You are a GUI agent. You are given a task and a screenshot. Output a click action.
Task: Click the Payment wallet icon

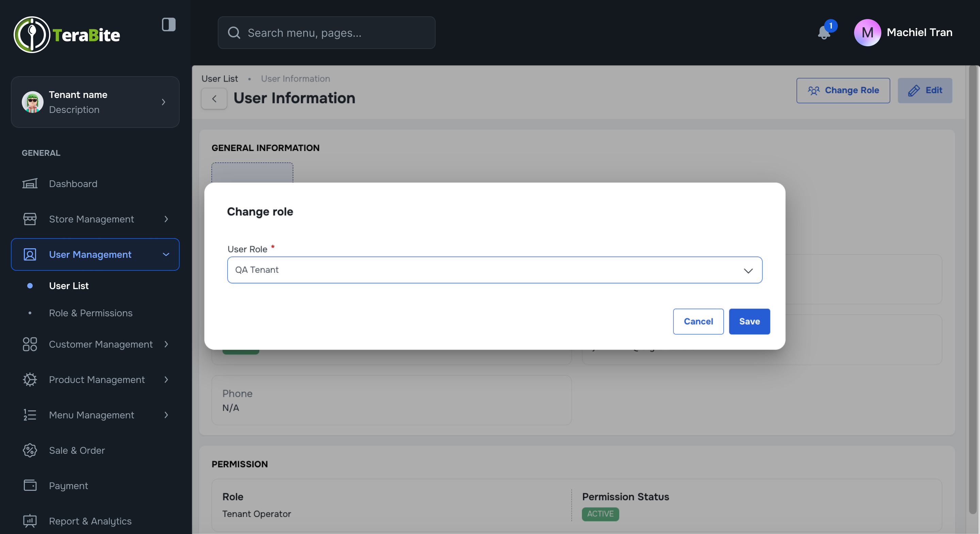pos(30,485)
